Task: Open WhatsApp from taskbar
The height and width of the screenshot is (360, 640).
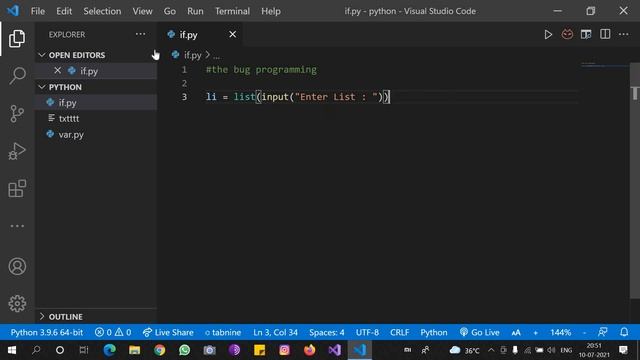Action: [184, 350]
